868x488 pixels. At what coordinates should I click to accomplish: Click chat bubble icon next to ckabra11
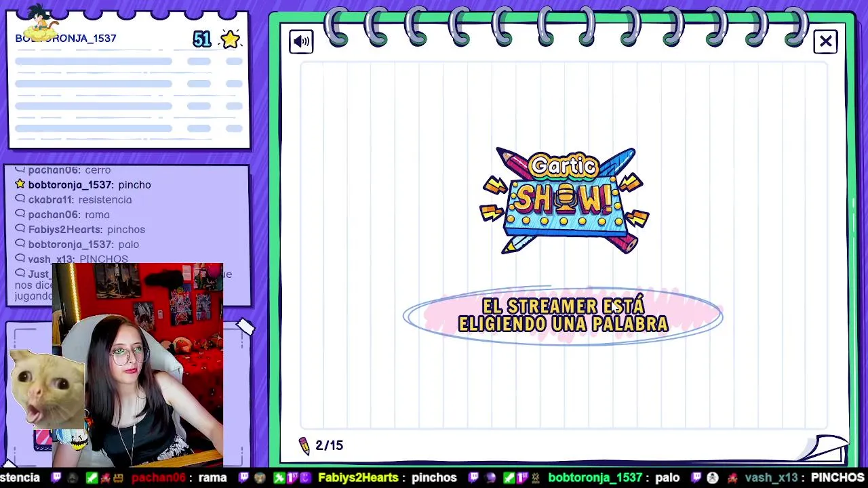[20, 199]
